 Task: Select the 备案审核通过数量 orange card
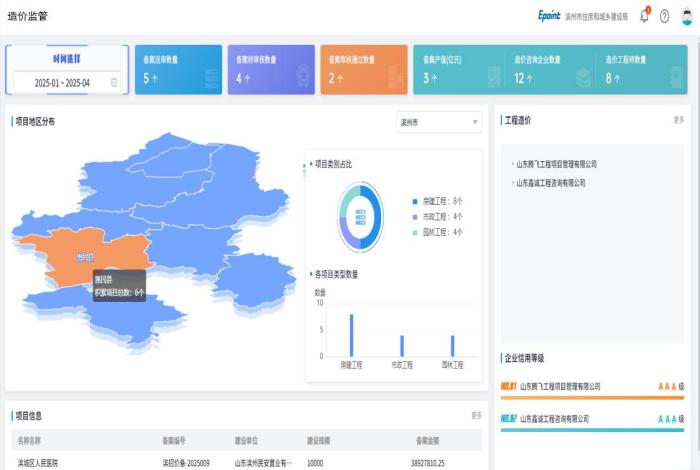click(x=363, y=69)
